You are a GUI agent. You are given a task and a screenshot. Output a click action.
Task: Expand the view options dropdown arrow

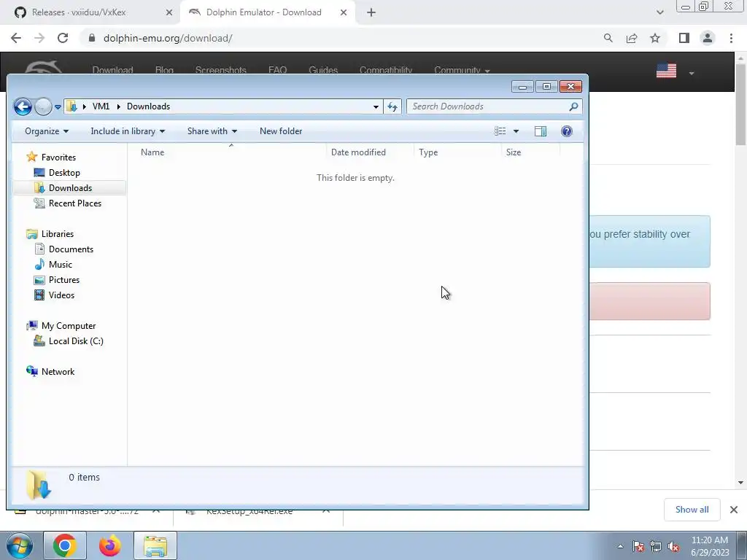point(516,131)
